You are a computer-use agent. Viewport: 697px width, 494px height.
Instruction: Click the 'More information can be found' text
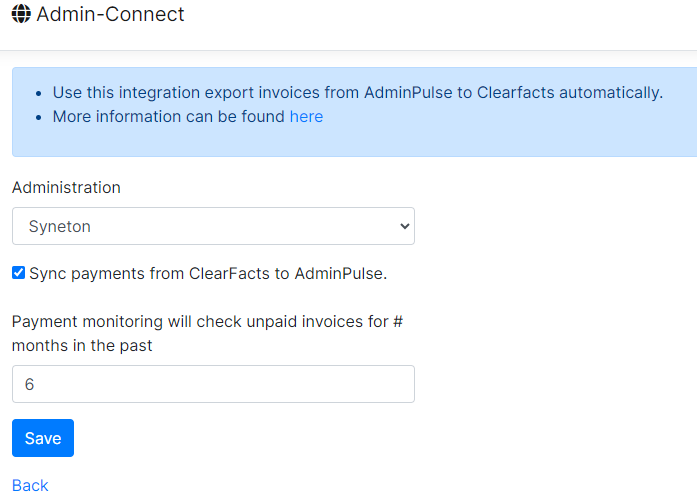168,116
